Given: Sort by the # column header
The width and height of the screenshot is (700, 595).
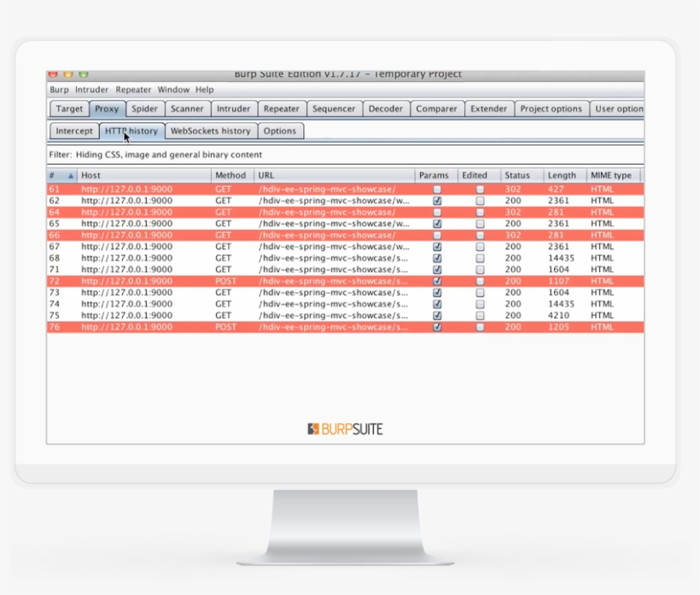Looking at the screenshot, I should (61, 175).
